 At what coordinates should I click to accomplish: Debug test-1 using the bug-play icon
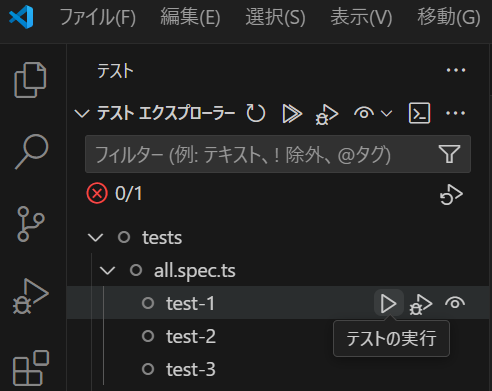(421, 304)
